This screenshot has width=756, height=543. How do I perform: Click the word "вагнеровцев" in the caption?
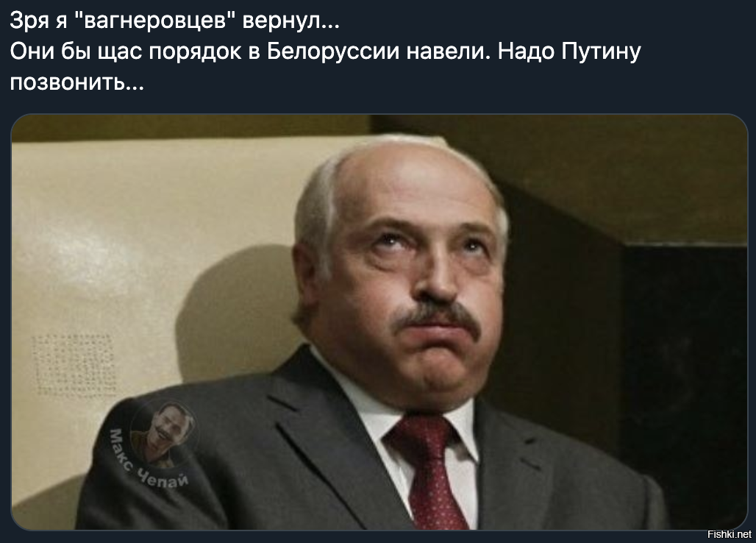[156, 21]
